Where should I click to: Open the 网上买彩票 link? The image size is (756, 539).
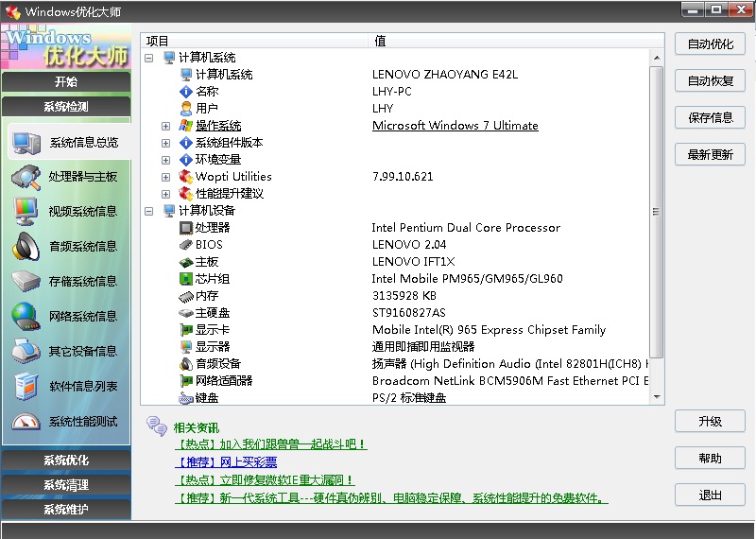(226, 462)
